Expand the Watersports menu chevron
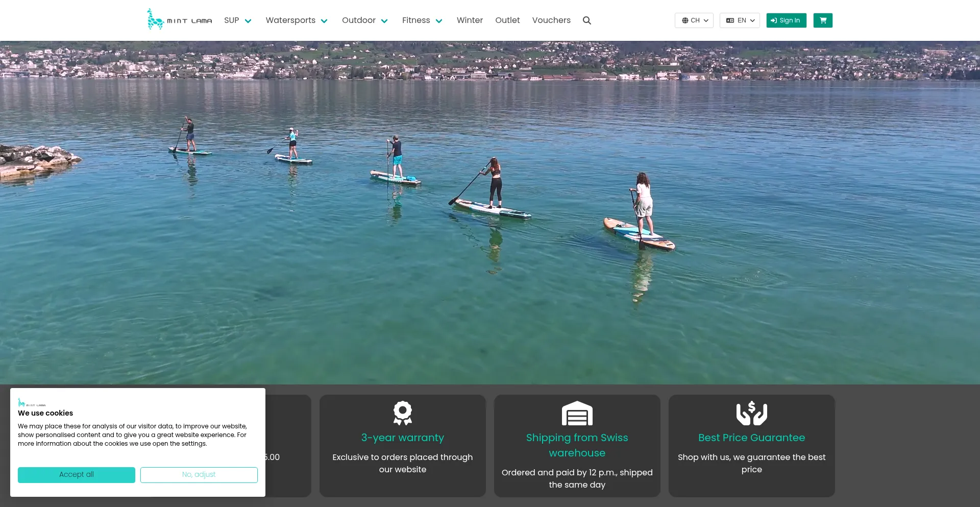This screenshot has width=980, height=507. tap(324, 21)
